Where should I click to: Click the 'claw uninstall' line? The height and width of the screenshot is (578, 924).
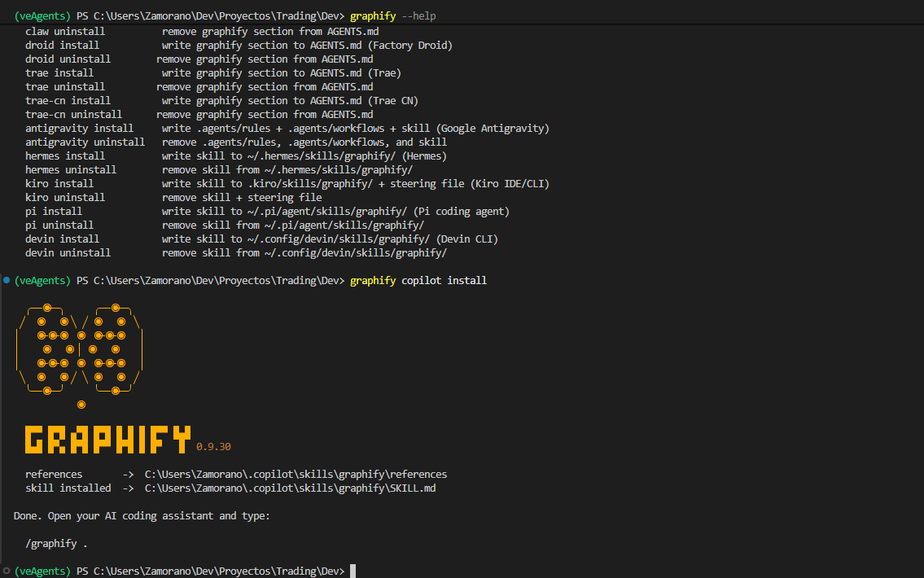click(x=202, y=31)
